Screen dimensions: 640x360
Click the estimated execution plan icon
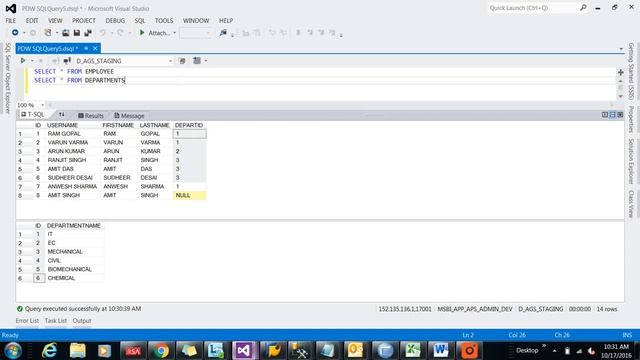182,61
